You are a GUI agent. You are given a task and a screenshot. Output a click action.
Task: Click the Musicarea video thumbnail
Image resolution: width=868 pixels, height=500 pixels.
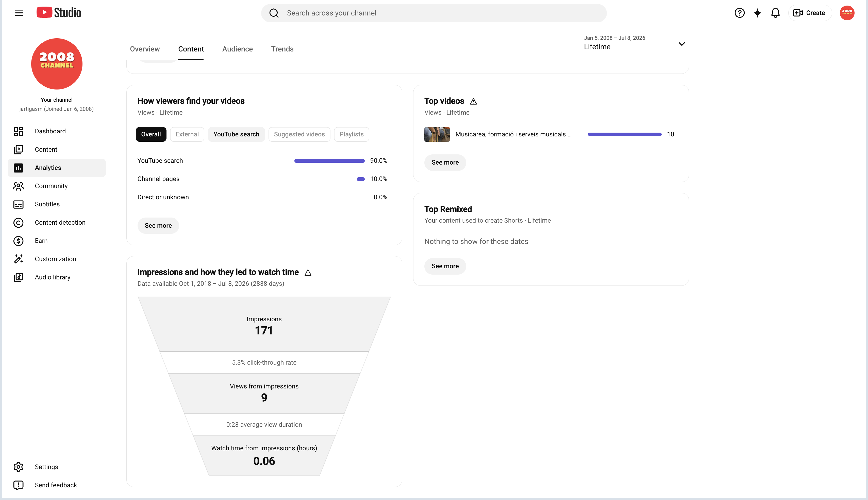(x=437, y=134)
